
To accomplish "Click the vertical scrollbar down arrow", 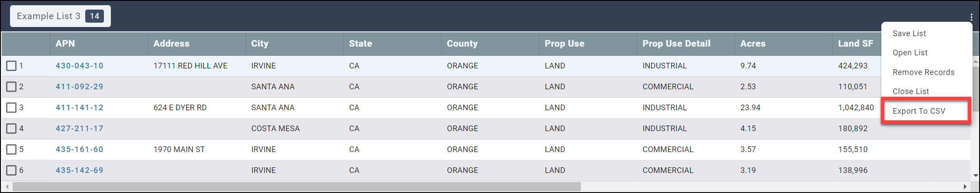I will (976, 176).
